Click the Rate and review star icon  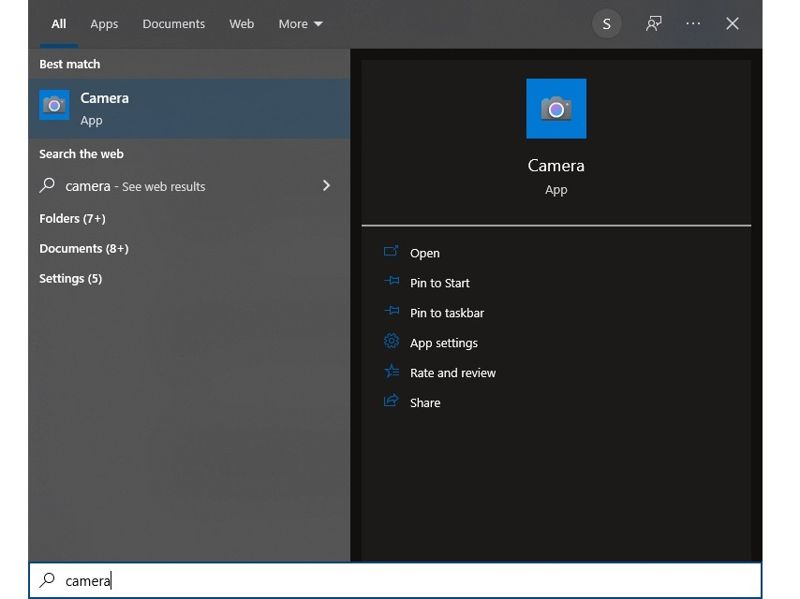point(391,371)
